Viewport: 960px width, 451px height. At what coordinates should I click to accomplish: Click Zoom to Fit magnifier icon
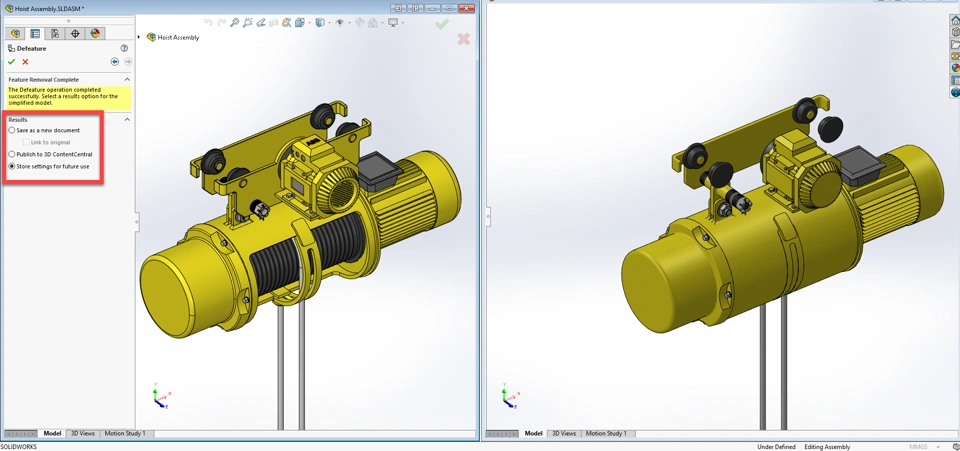[234, 23]
